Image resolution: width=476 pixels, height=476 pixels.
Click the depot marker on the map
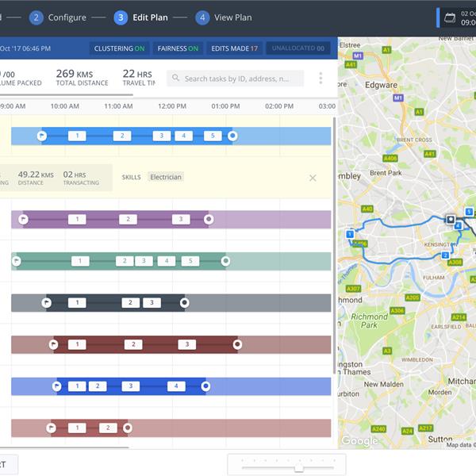tap(451, 219)
